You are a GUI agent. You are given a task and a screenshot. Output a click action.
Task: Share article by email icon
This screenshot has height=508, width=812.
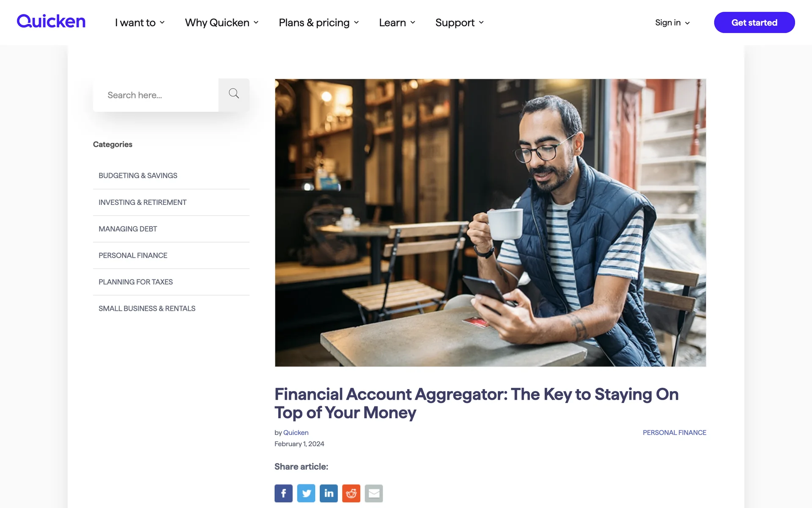pyautogui.click(x=374, y=493)
